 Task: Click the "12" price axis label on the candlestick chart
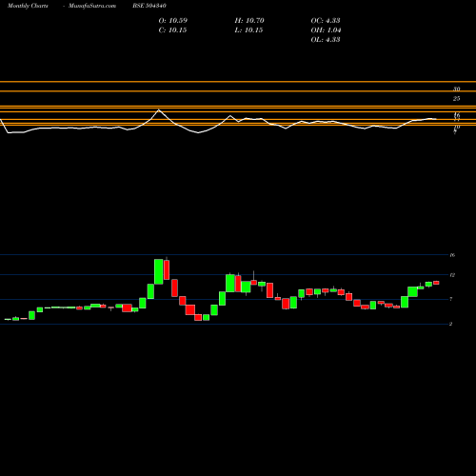[x=452, y=275]
